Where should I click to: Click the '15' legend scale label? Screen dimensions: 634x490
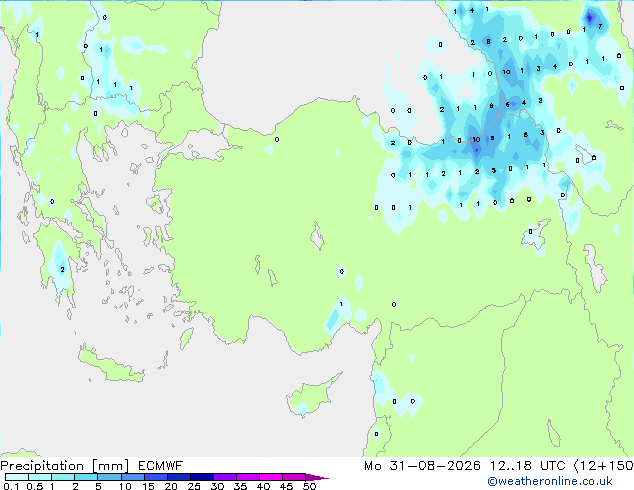pyautogui.click(x=148, y=486)
